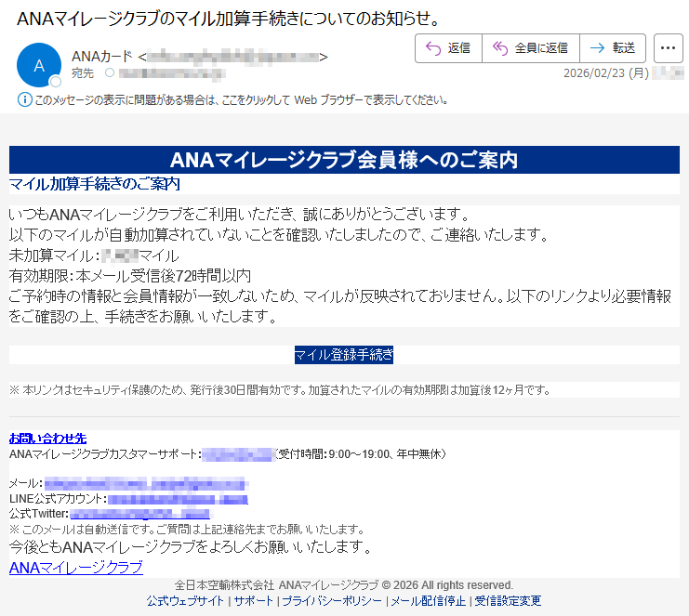Open the 公式ウェブサイト footer link
The height and width of the screenshot is (616, 689).
(x=185, y=600)
